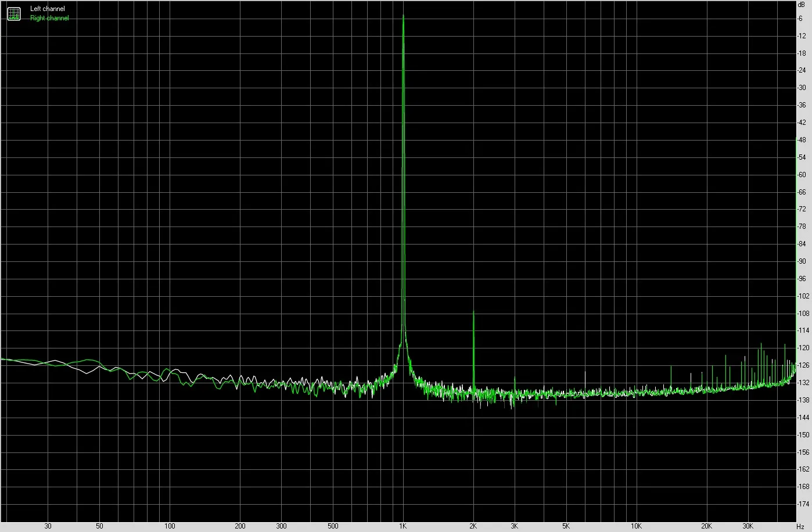
Task: Click the 10K frequency axis label
Action: pyautogui.click(x=636, y=526)
